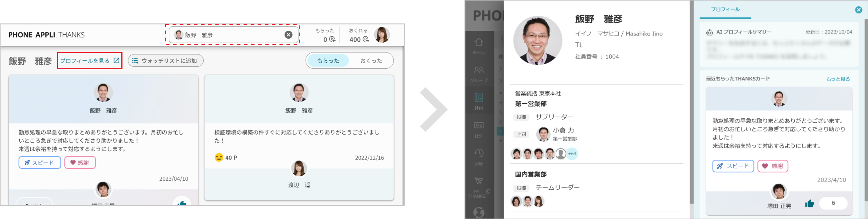Viewport: 868px width, 219px height.
Task: Click 飯野 雅彦 avatar on the second card
Action: (x=299, y=92)
